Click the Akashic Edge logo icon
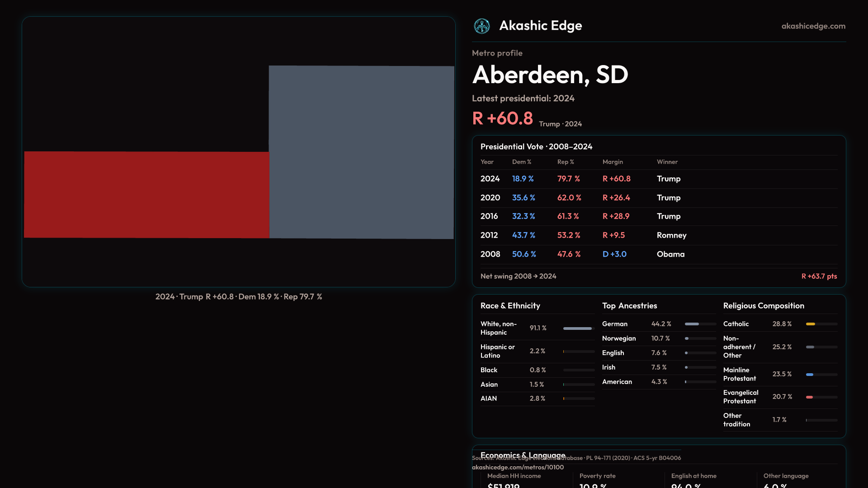The width and height of the screenshot is (868, 488). pos(481,26)
